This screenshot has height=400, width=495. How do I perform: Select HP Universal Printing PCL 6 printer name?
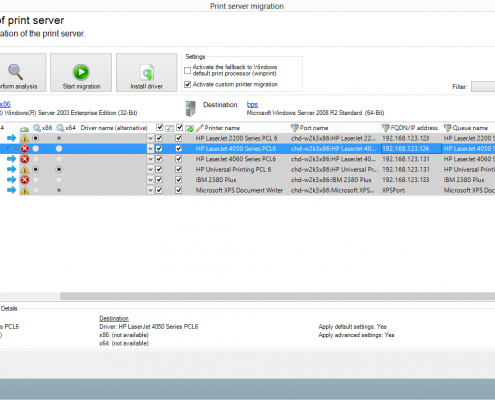click(233, 170)
